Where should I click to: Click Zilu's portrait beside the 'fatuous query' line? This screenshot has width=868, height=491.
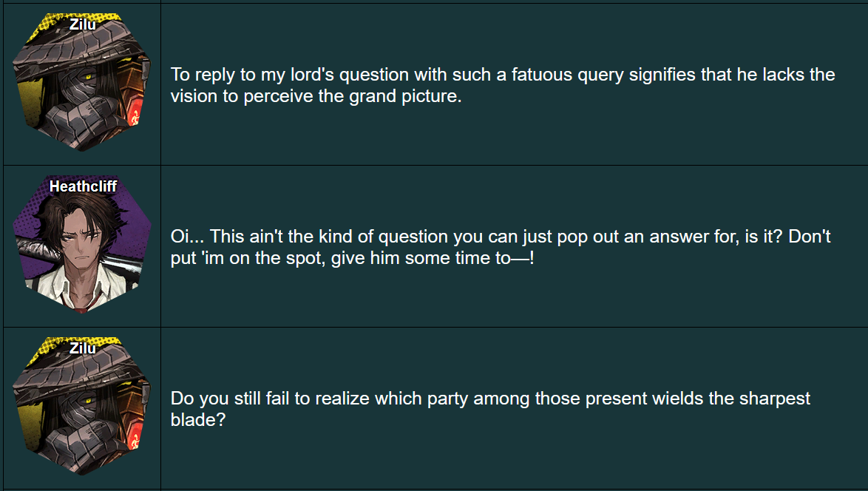tap(82, 83)
